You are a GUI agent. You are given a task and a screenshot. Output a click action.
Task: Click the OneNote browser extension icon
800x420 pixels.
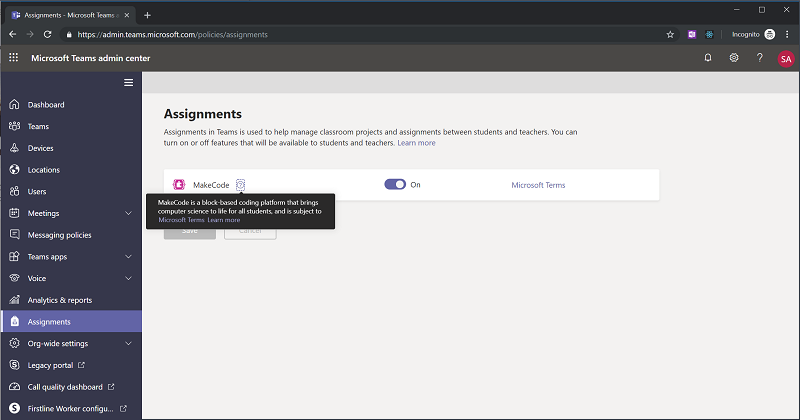tap(692, 34)
